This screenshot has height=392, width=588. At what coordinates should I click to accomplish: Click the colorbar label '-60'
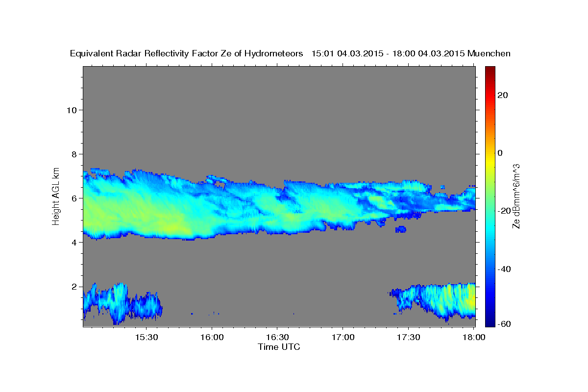pyautogui.click(x=505, y=324)
